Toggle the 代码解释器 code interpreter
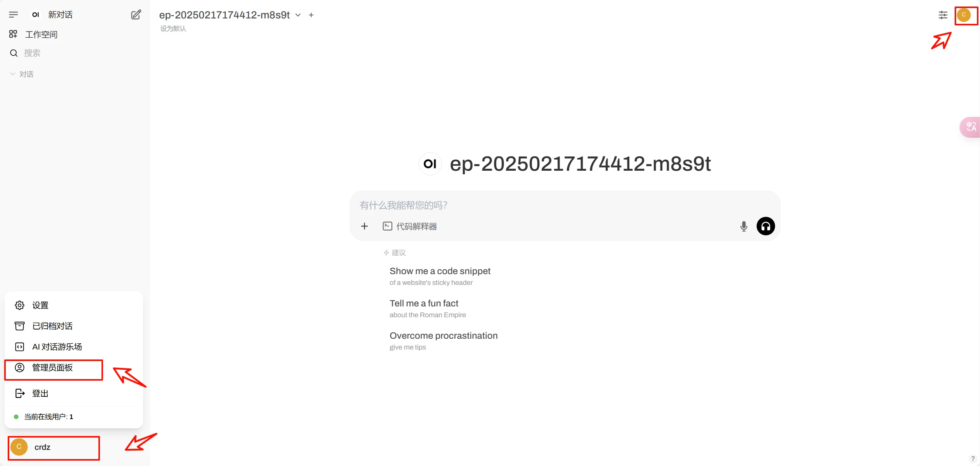The height and width of the screenshot is (466, 980). click(x=410, y=226)
